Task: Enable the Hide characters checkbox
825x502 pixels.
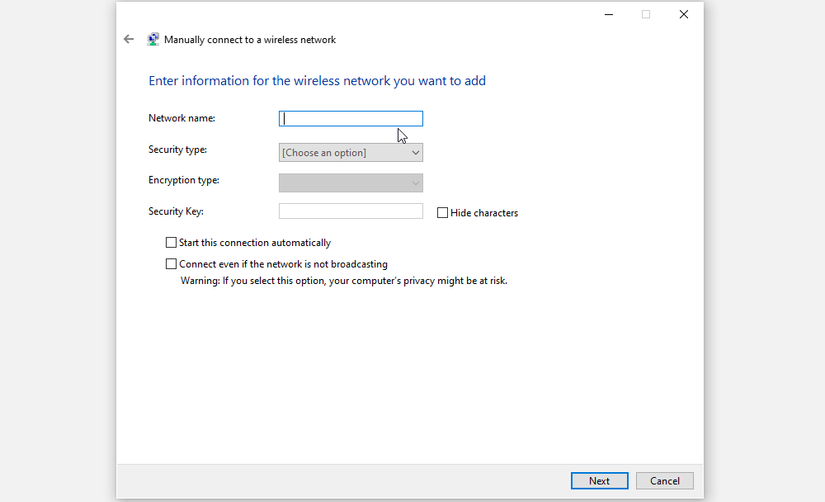Action: click(x=442, y=213)
